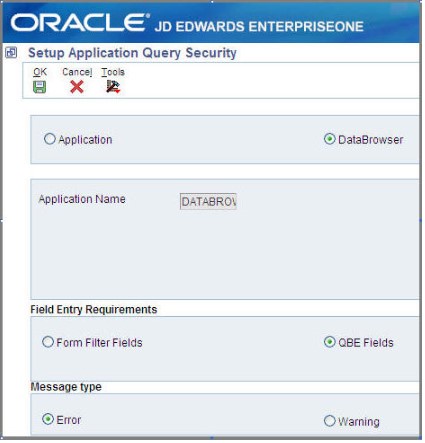Image resolution: width=425 pixels, height=443 pixels.
Task: Click the form window icon beside title
Action: [11, 53]
